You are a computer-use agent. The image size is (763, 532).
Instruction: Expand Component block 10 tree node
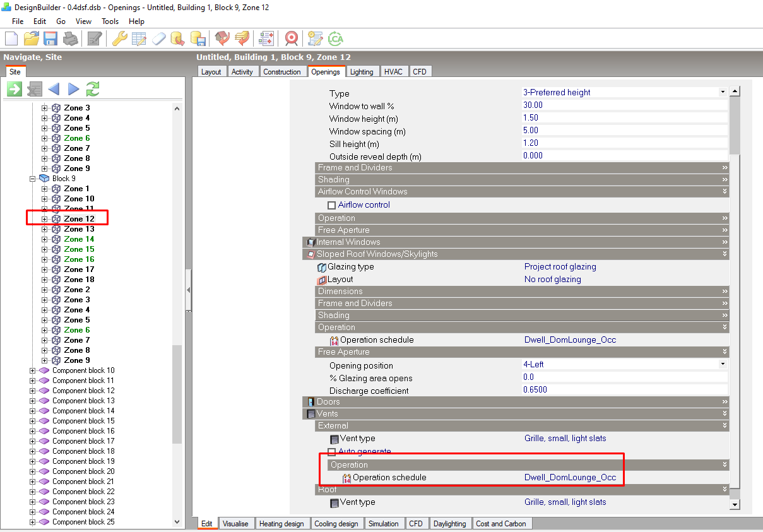(x=32, y=370)
